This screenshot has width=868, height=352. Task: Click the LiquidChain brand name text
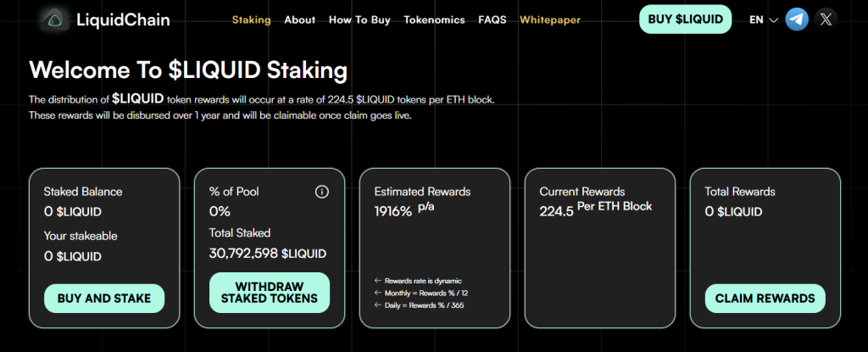click(123, 19)
